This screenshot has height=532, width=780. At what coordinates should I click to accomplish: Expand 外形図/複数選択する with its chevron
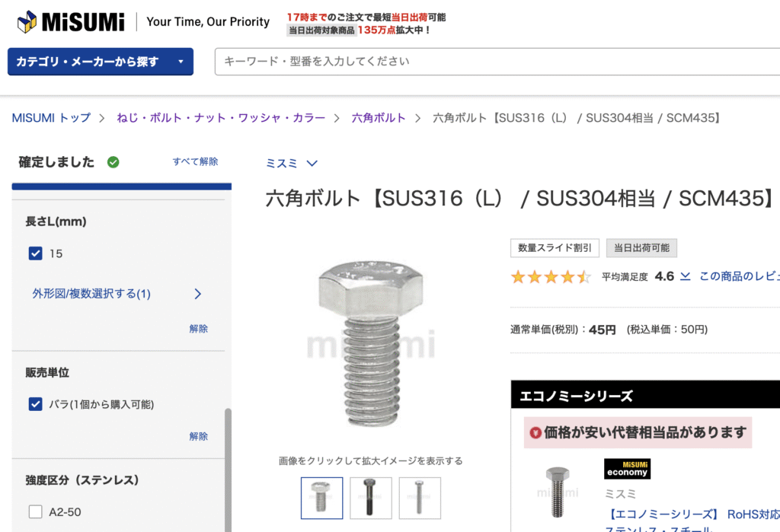tap(197, 294)
